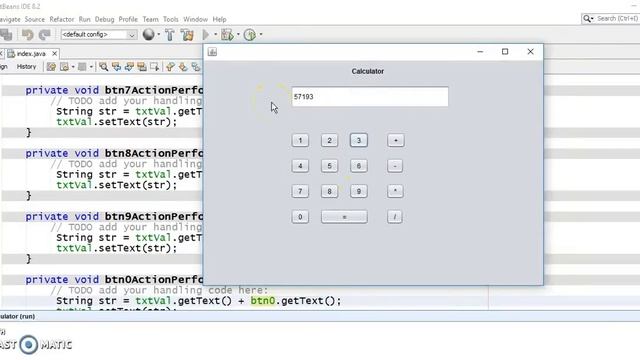Run the project with the play icon
The width and height of the screenshot is (640, 360).
(206, 35)
